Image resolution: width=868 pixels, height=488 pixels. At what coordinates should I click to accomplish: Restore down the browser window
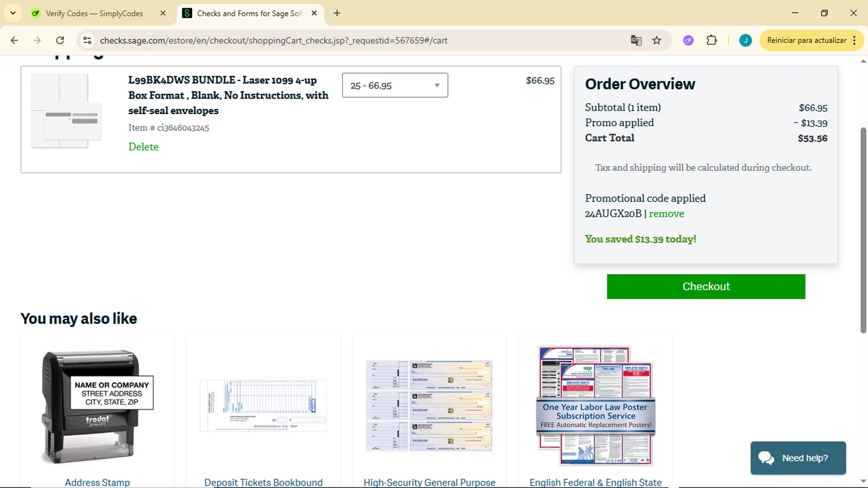(824, 13)
